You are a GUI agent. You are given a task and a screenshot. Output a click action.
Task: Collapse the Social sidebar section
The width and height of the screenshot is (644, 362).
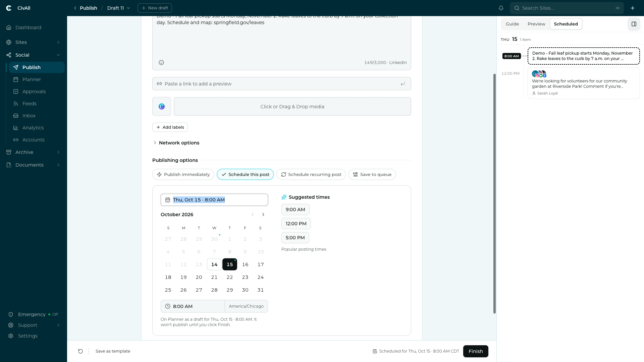(x=58, y=55)
